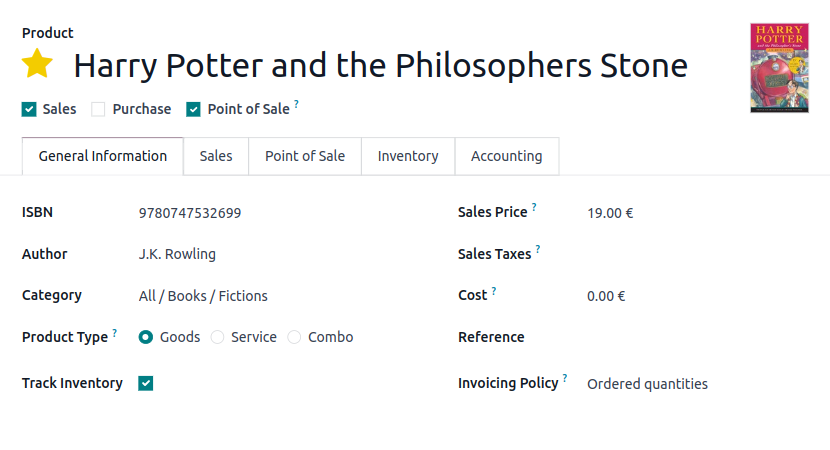Uncheck the Sales checkbox
The height and width of the screenshot is (450, 830).
(x=29, y=109)
